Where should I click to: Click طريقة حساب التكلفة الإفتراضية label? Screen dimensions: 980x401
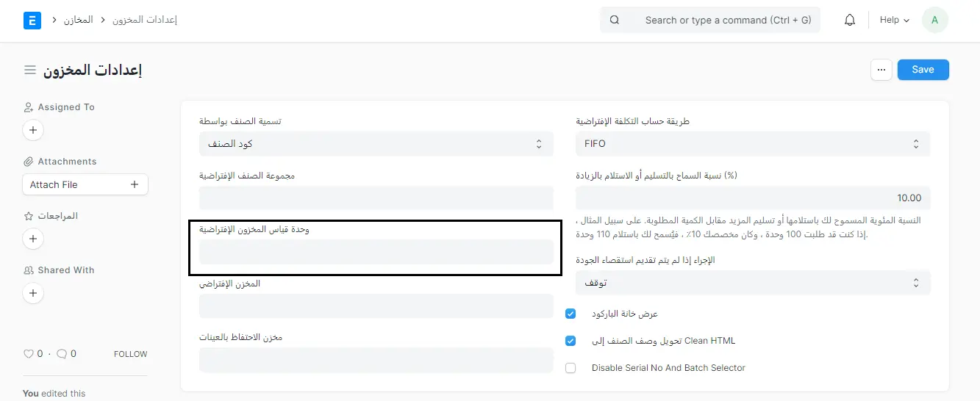(x=632, y=121)
